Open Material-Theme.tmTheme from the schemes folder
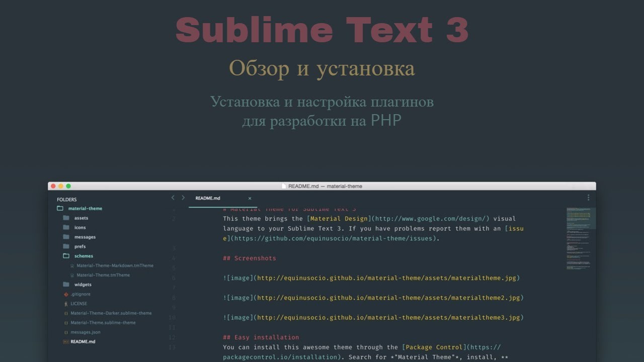This screenshot has height=362, width=644. (103, 275)
